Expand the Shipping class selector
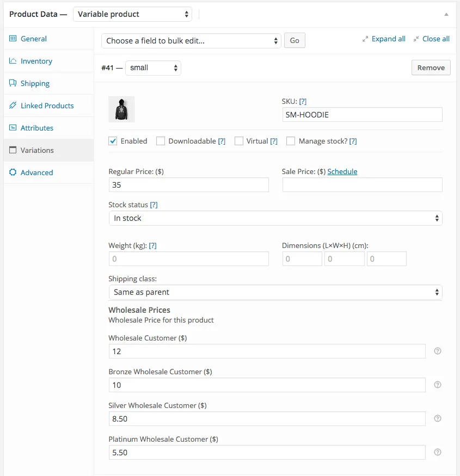 pyautogui.click(x=275, y=291)
